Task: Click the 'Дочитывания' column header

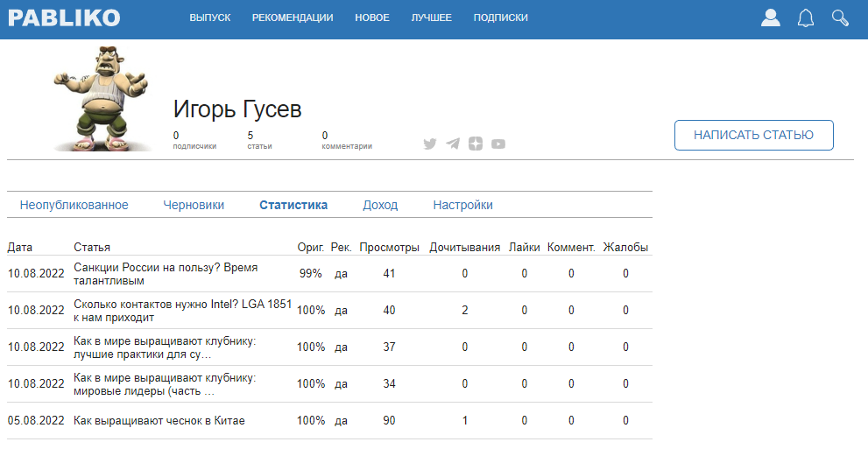Action: [x=464, y=247]
